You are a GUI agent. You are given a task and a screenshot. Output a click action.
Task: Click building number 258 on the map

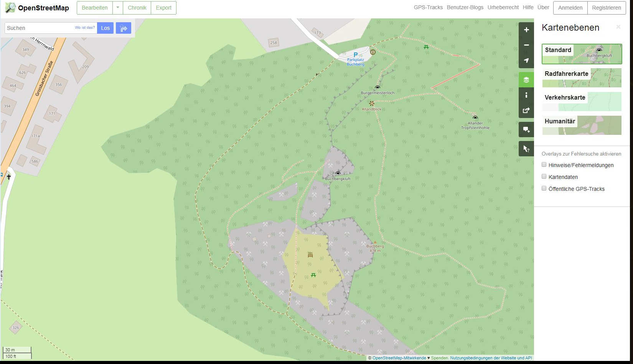point(274,43)
